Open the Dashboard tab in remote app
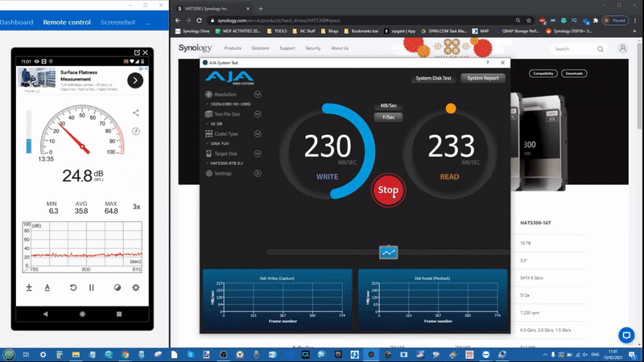 pos(16,23)
